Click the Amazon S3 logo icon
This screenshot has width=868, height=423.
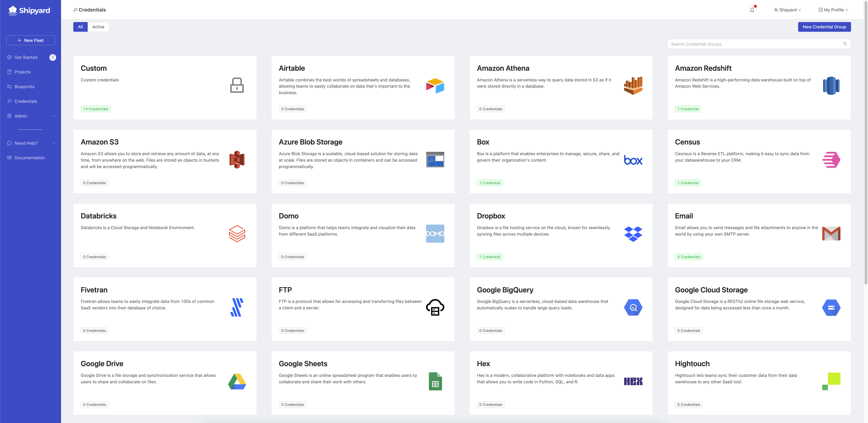click(237, 159)
